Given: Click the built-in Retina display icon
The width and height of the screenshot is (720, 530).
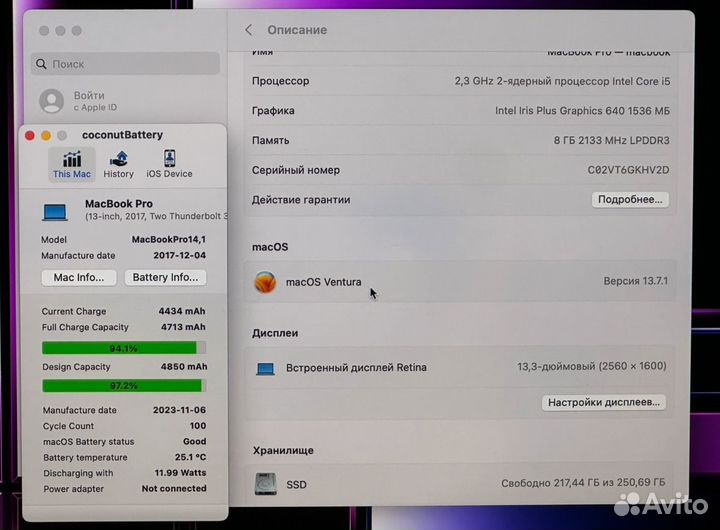Looking at the screenshot, I should coord(265,368).
